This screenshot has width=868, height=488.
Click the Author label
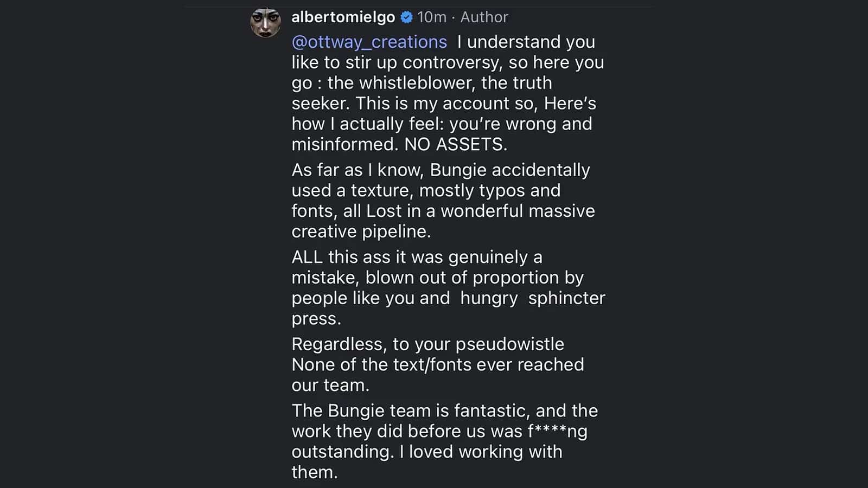[484, 17]
